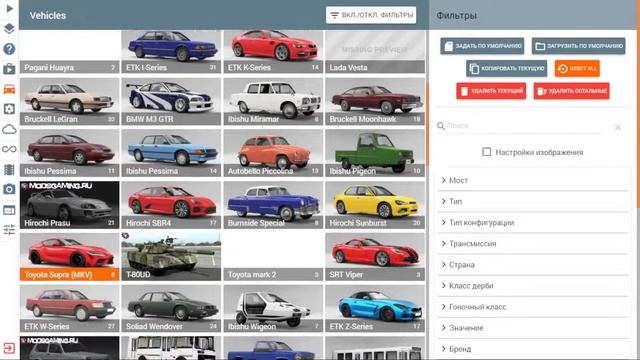Clear the filter search with the X icon
Viewport: 640px width, 360px height.
coord(618,127)
